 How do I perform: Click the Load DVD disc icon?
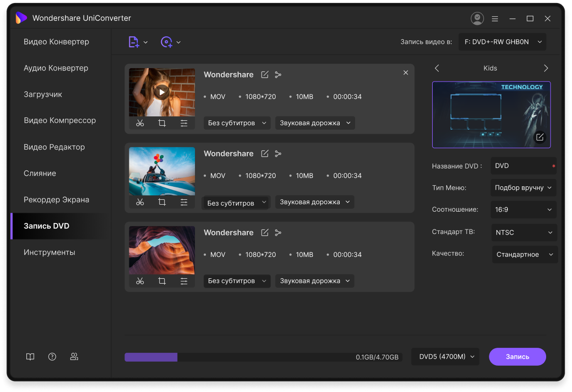coord(166,42)
